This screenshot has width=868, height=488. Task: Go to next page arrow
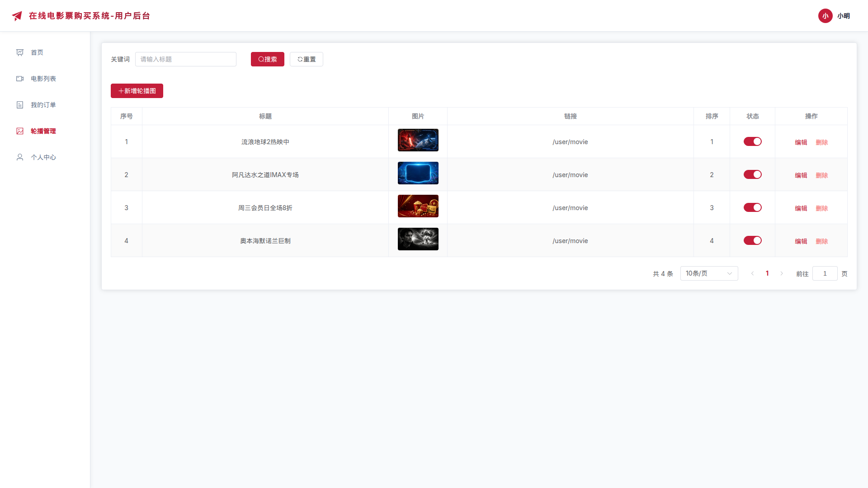coord(782,273)
